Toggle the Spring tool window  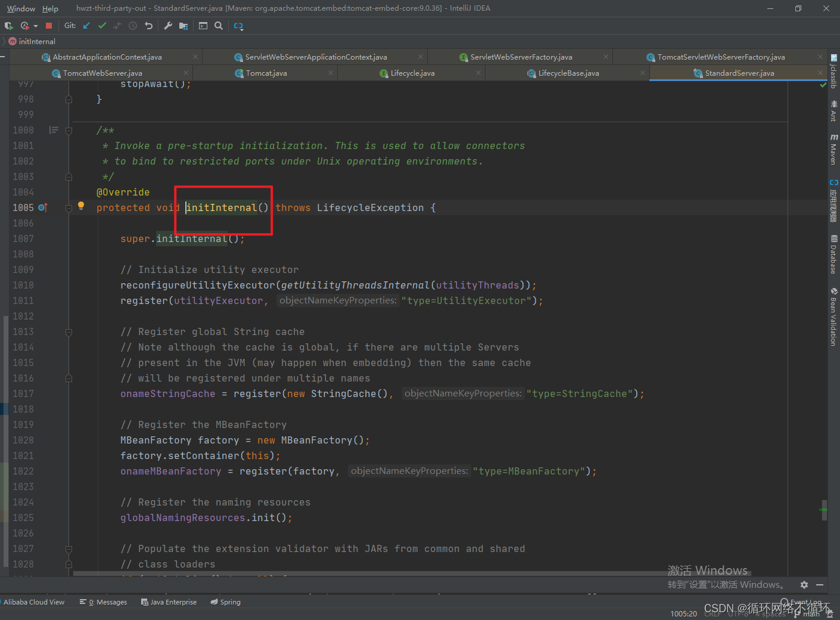point(225,602)
